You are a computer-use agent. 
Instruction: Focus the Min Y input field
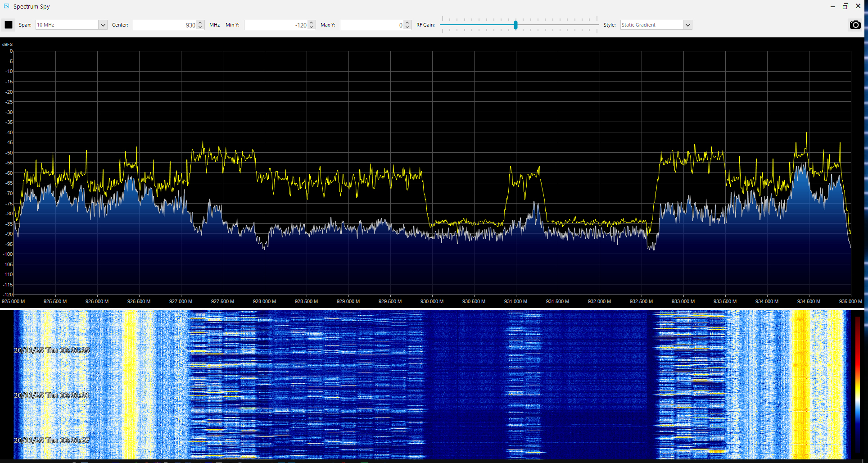(276, 25)
